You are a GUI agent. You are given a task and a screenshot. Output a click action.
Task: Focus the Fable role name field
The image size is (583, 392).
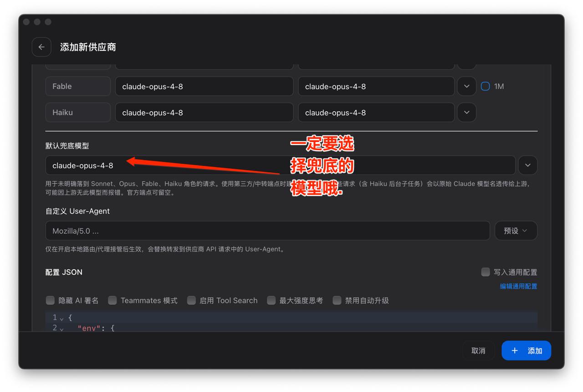pyautogui.click(x=78, y=86)
